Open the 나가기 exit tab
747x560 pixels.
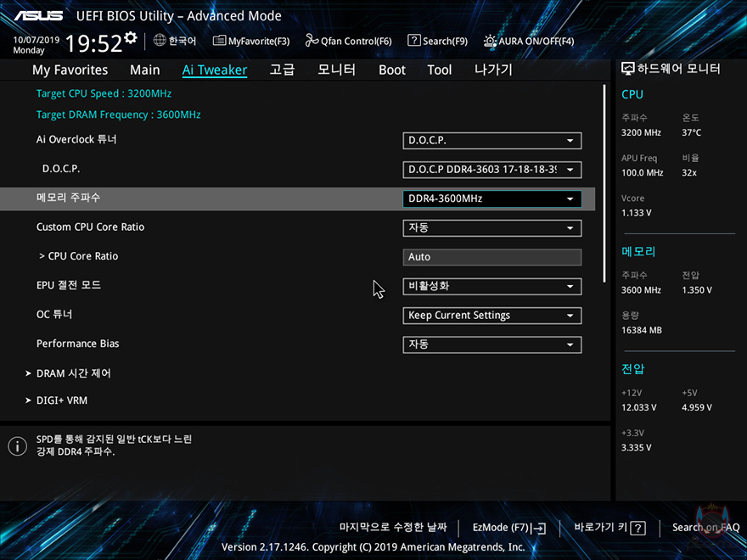(x=493, y=70)
